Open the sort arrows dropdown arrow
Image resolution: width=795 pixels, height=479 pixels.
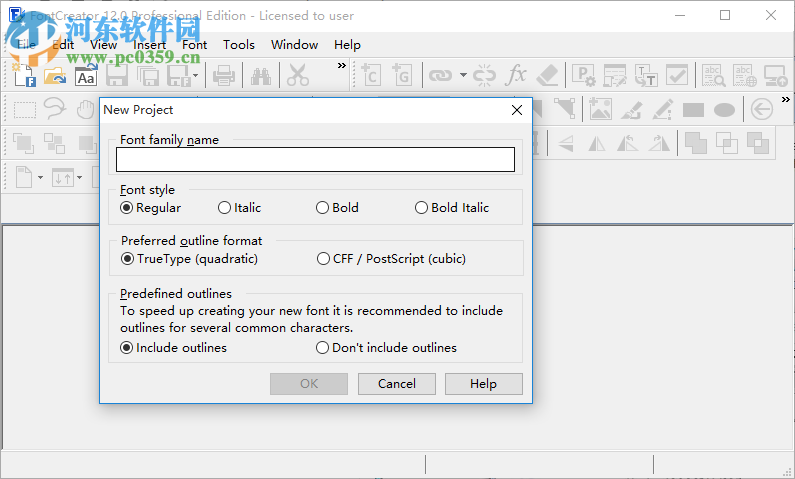[x=80, y=178]
